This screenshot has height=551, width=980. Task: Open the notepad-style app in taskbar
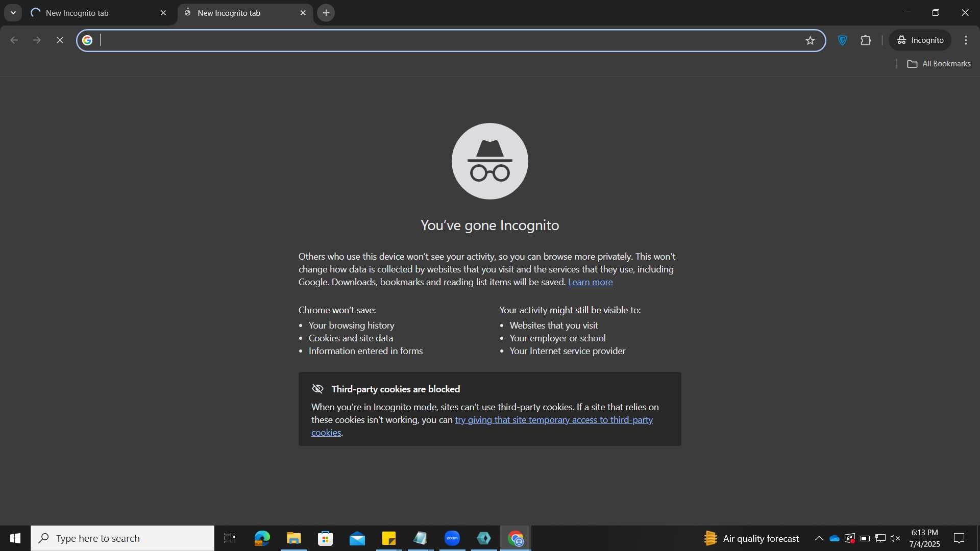click(421, 538)
